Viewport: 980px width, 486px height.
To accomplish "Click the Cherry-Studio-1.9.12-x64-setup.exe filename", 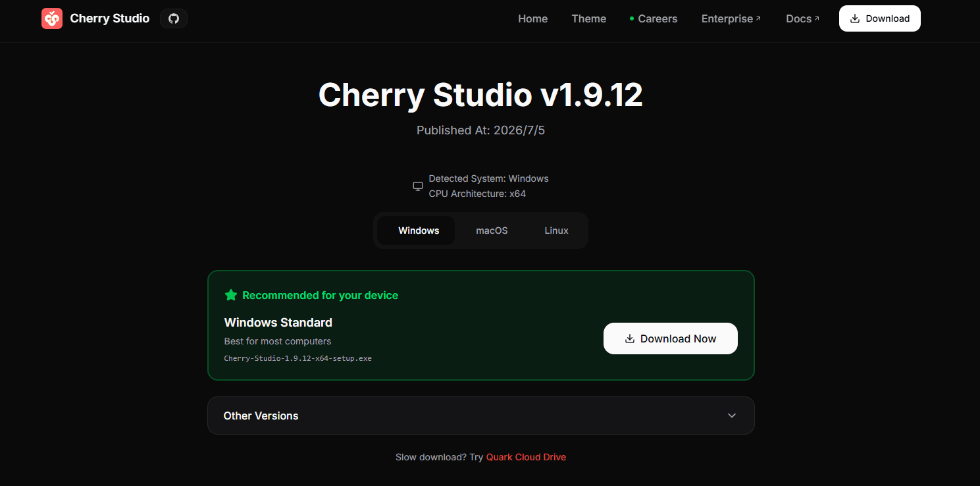I will click(298, 358).
